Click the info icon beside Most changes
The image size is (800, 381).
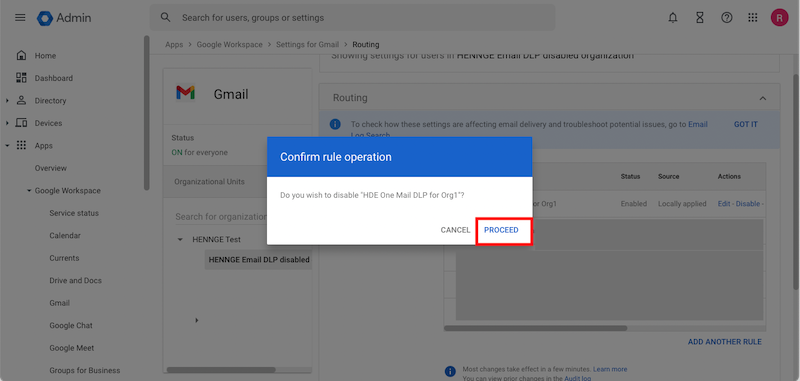tap(450, 371)
